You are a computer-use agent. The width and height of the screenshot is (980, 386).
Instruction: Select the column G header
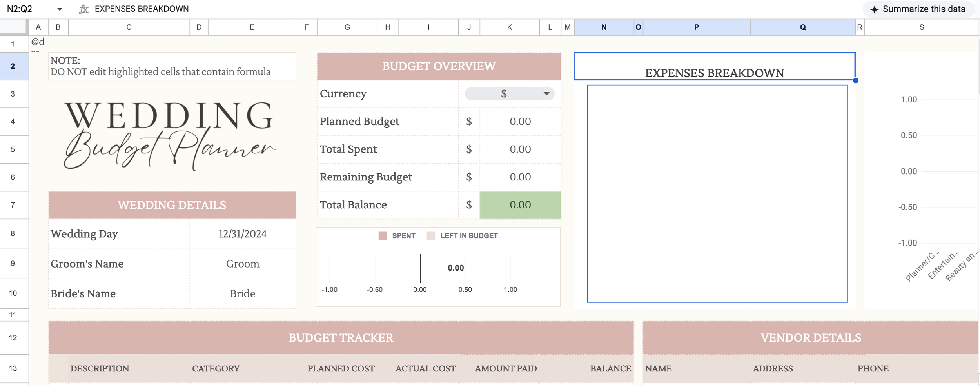347,27
